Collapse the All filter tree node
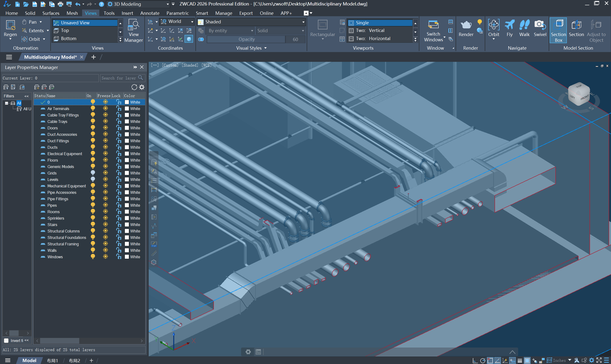611x364 pixels. (x=7, y=103)
